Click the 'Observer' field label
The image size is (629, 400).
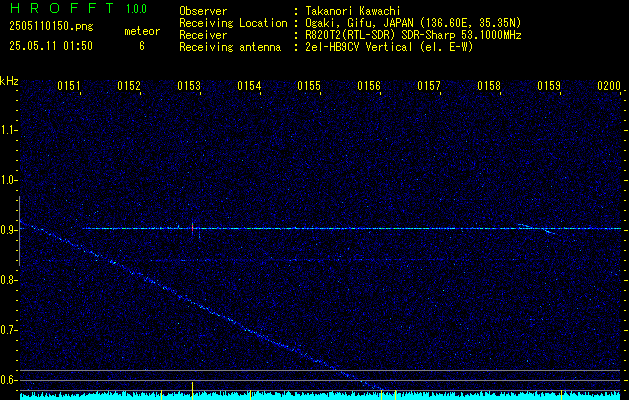pos(203,11)
